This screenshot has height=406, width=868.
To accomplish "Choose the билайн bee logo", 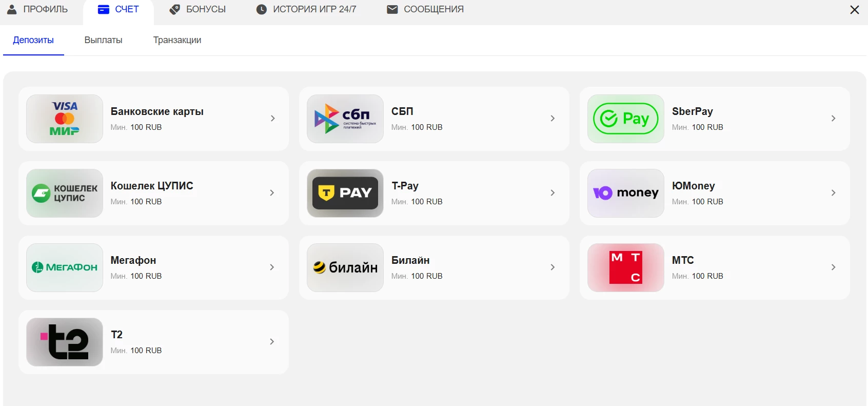I will 345,267.
